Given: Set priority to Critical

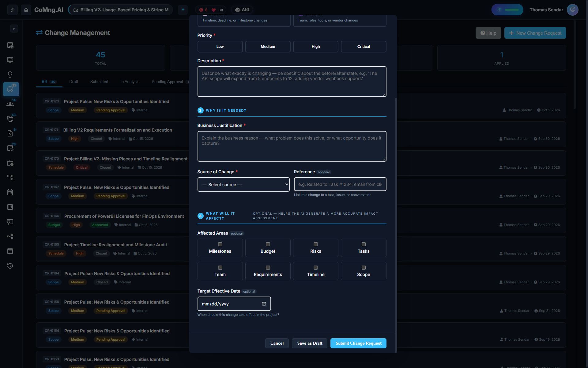Looking at the screenshot, I should click(364, 47).
